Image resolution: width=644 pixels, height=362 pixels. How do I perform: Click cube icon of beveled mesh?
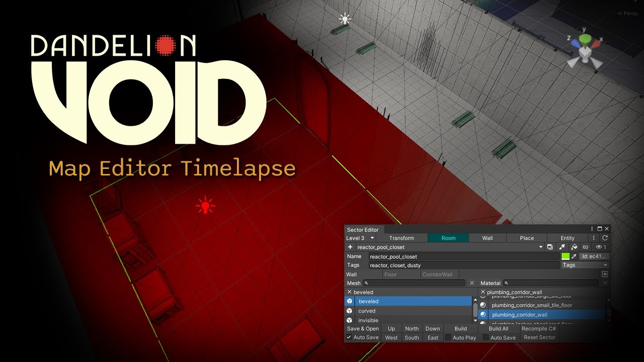tap(350, 301)
